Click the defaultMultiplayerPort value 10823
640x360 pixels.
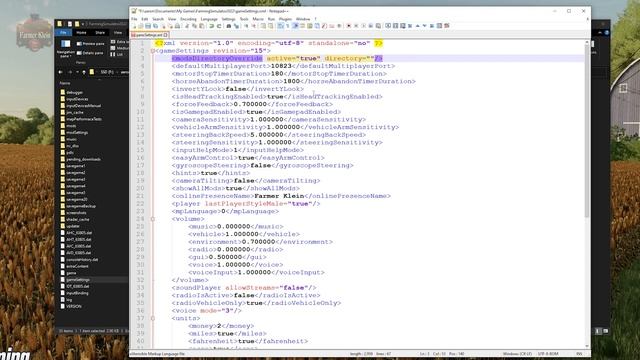coord(281,66)
